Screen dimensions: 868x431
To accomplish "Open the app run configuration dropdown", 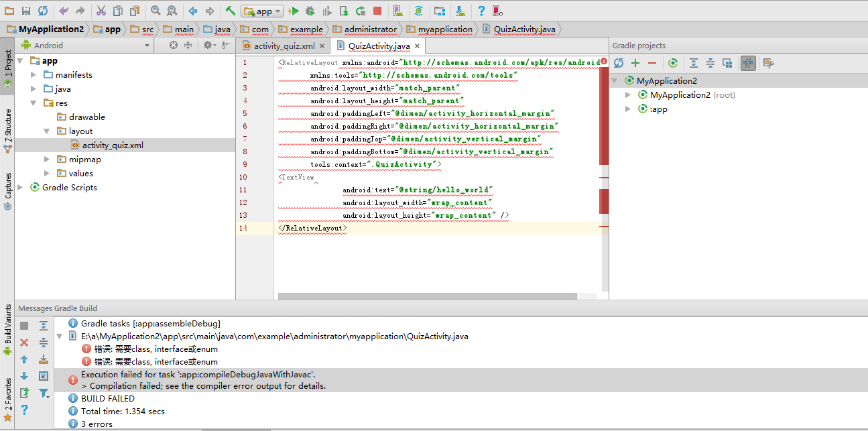I will [262, 11].
